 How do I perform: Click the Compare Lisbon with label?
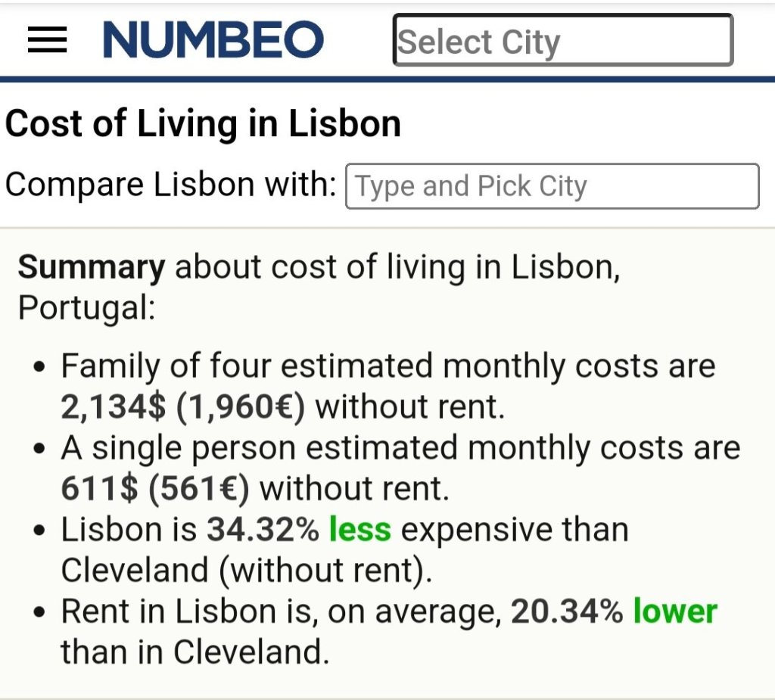[170, 185]
